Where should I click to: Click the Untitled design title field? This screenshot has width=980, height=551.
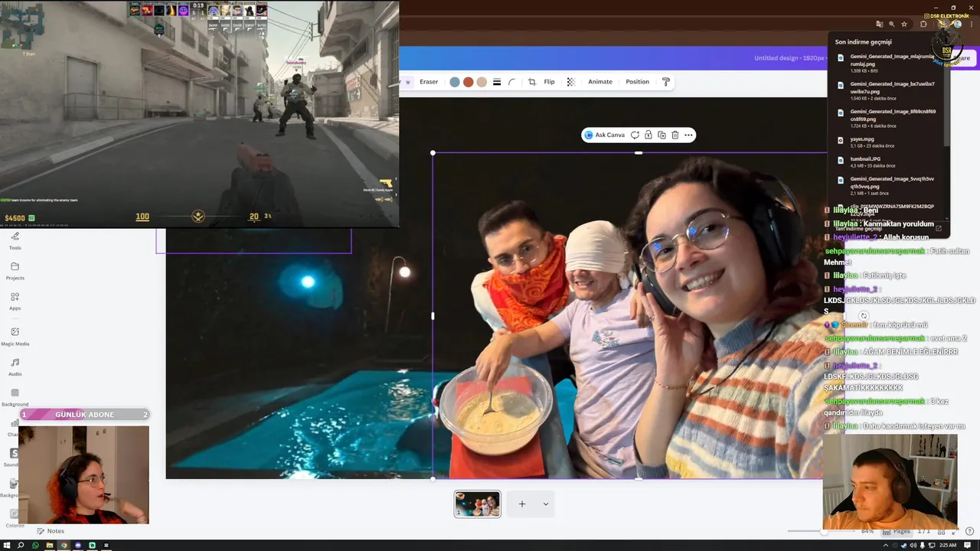789,58
